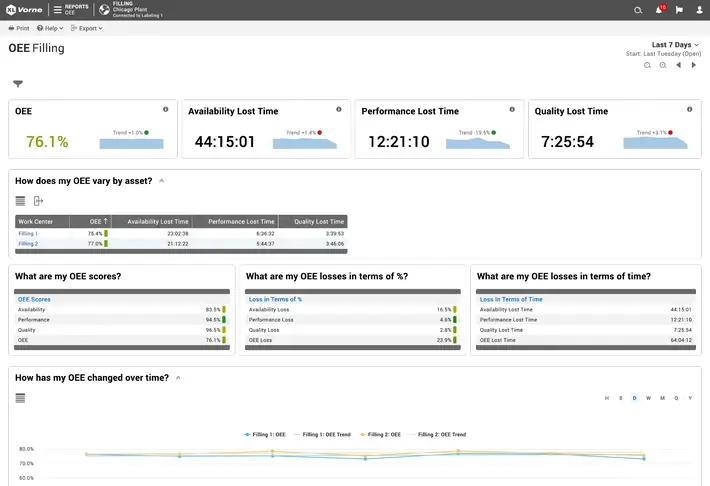Select Y granularity on the chart
710x486 pixels.
pos(690,398)
